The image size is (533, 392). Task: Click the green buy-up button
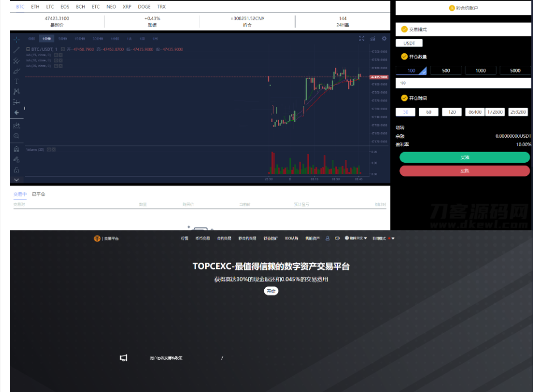tap(464, 157)
